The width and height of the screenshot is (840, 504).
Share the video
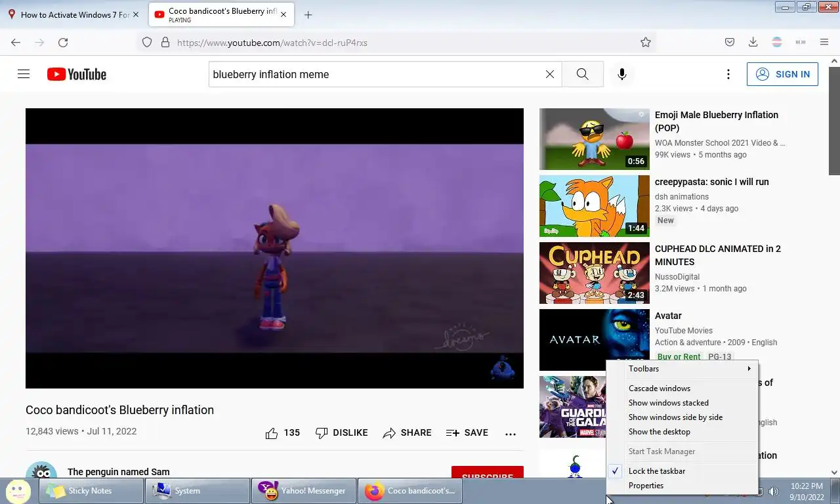tap(407, 432)
